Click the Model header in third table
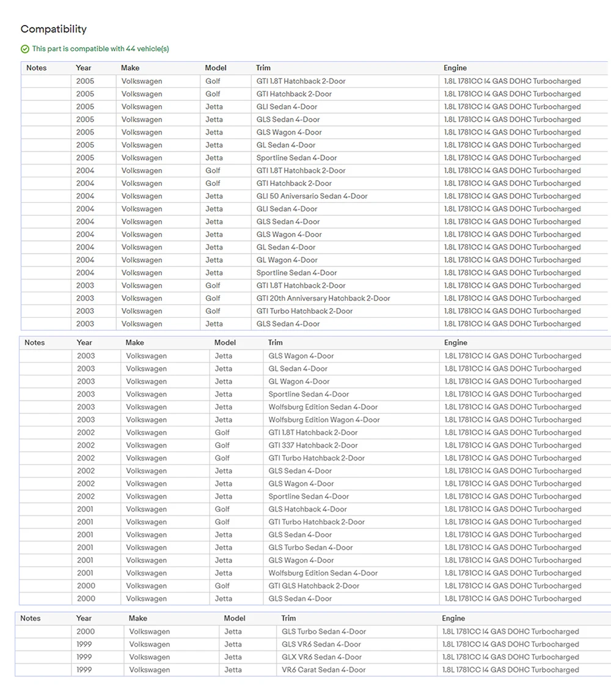The width and height of the screenshot is (611, 700). 235,618
